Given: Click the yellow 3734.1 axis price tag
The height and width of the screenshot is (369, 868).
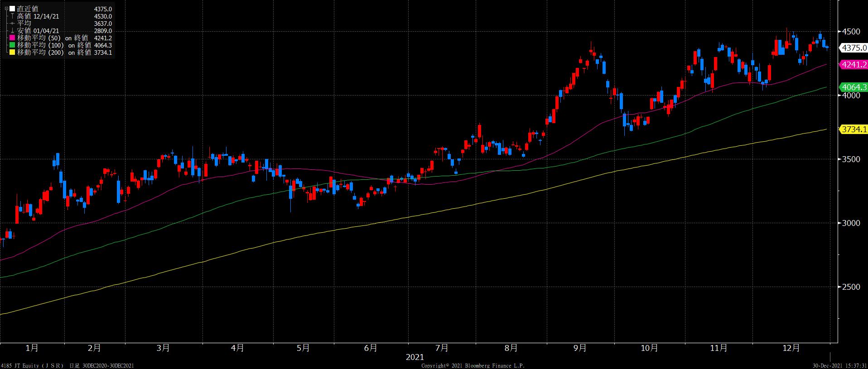Looking at the screenshot, I should tap(854, 129).
